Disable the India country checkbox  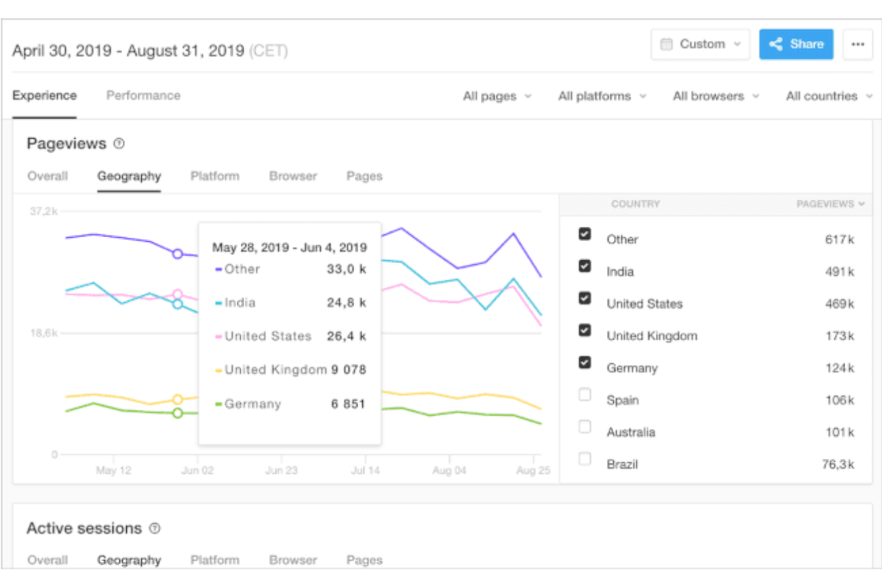(585, 266)
